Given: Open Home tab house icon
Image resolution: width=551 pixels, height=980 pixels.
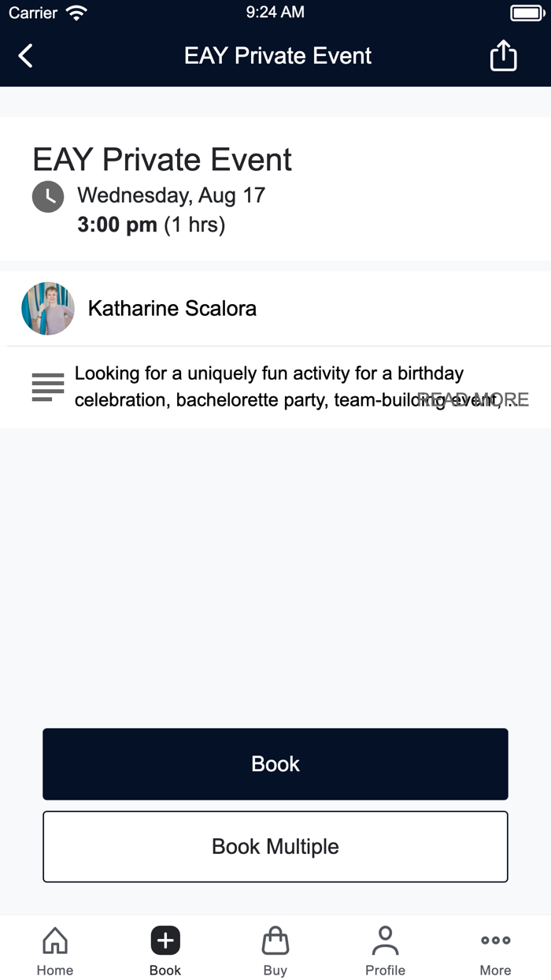Looking at the screenshot, I should 55,941.
